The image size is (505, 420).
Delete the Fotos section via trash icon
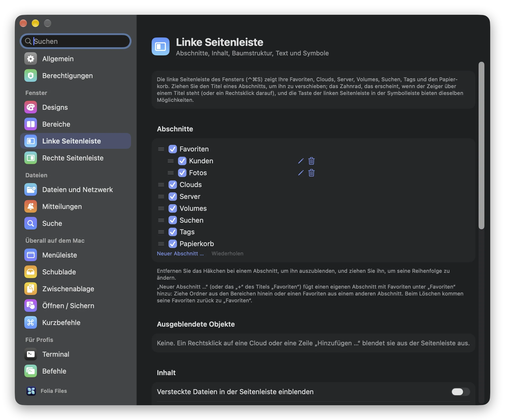point(311,173)
